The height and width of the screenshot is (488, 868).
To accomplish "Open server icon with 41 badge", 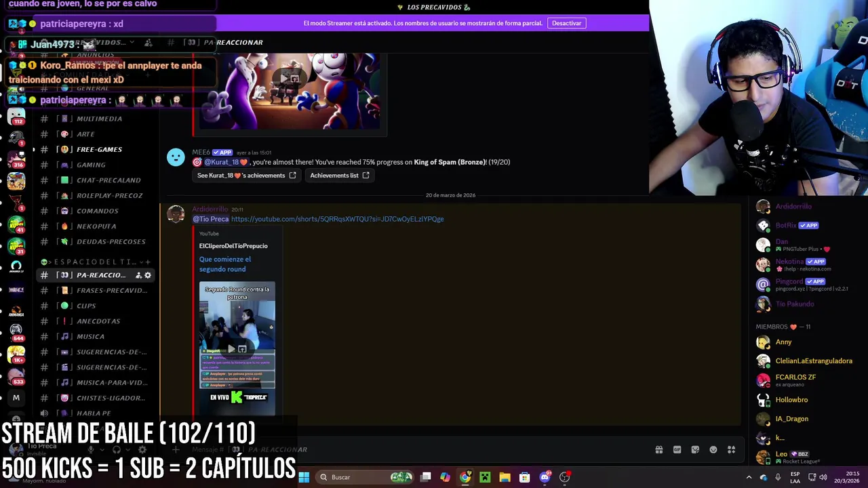I will [16, 224].
